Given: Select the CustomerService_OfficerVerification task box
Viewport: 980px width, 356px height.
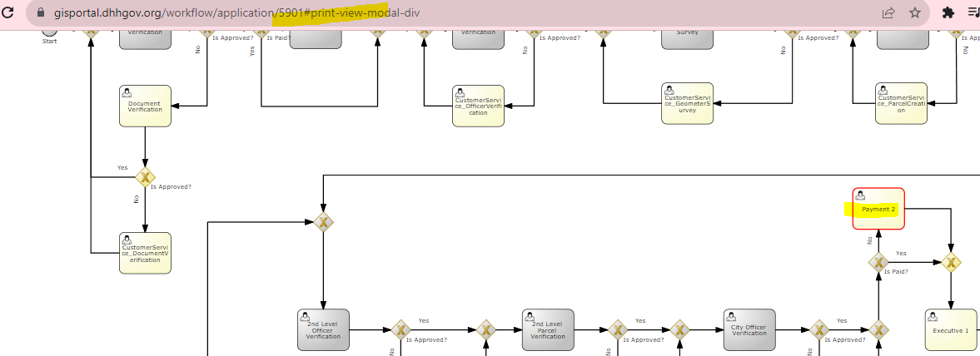Looking at the screenshot, I should (x=478, y=106).
